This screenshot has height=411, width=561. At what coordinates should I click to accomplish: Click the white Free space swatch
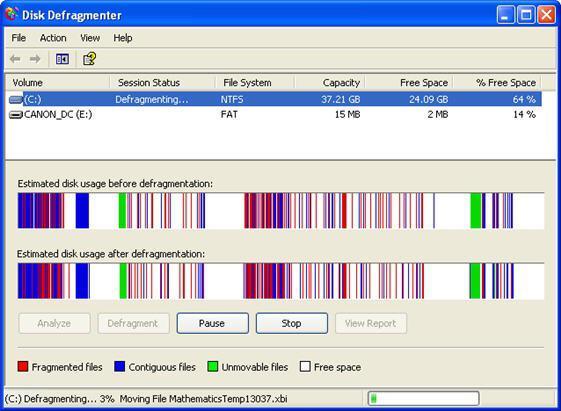(305, 366)
